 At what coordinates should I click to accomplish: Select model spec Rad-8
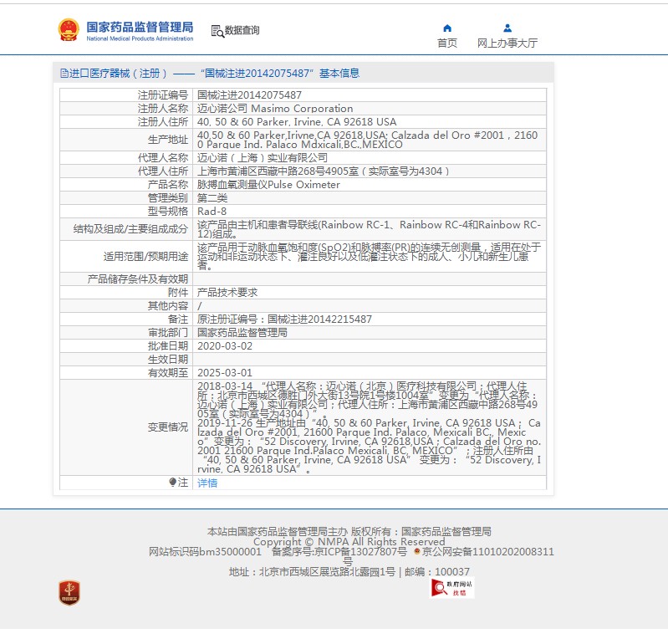[212, 212]
